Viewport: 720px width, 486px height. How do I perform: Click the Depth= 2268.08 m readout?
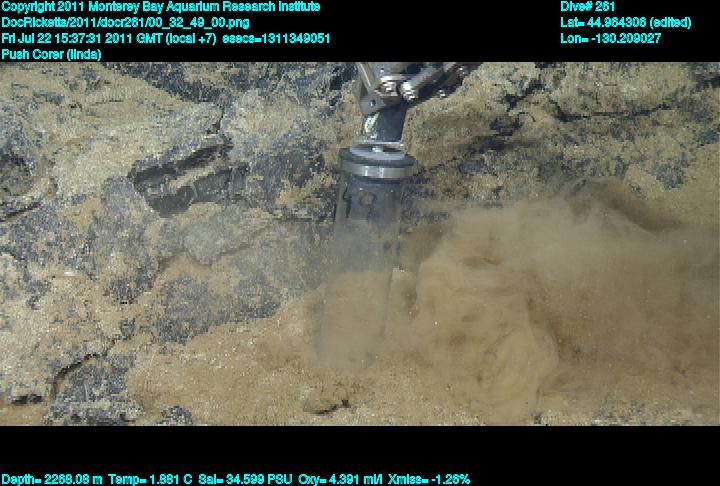pos(52,479)
